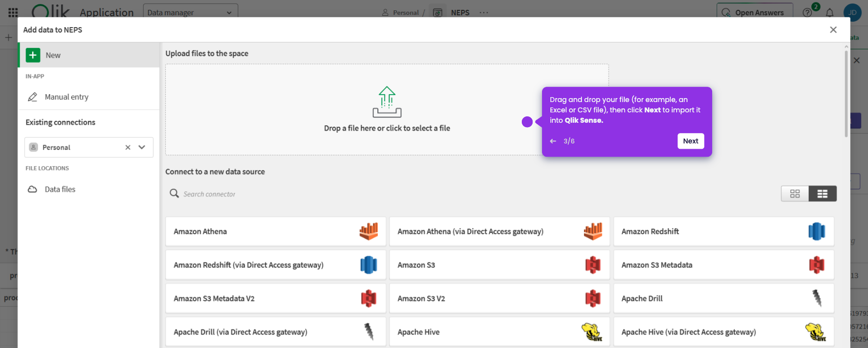Open the apps grid launcher icon
Screen dimensions: 868x348
pos(13,12)
